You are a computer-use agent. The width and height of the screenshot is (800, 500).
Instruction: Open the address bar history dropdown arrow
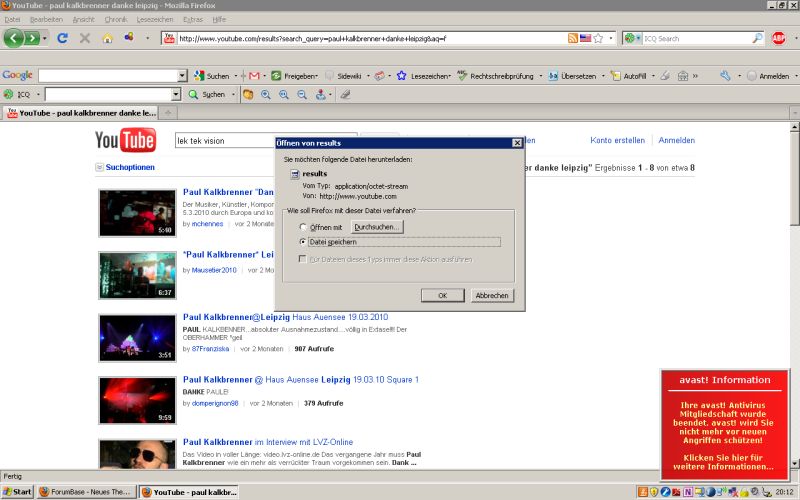[611, 38]
